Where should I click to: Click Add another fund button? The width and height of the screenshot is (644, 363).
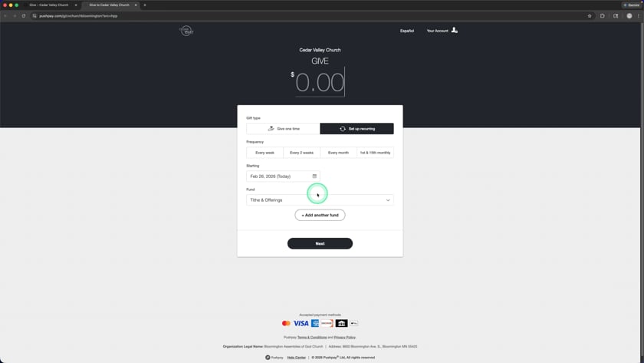point(320,215)
